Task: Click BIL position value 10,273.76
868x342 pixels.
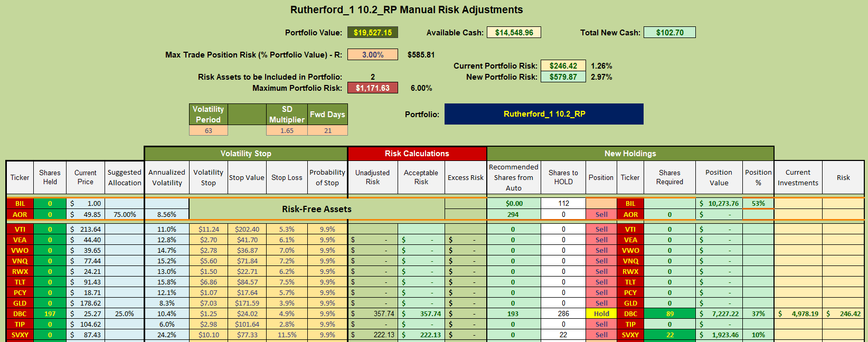Action: pyautogui.click(x=719, y=203)
